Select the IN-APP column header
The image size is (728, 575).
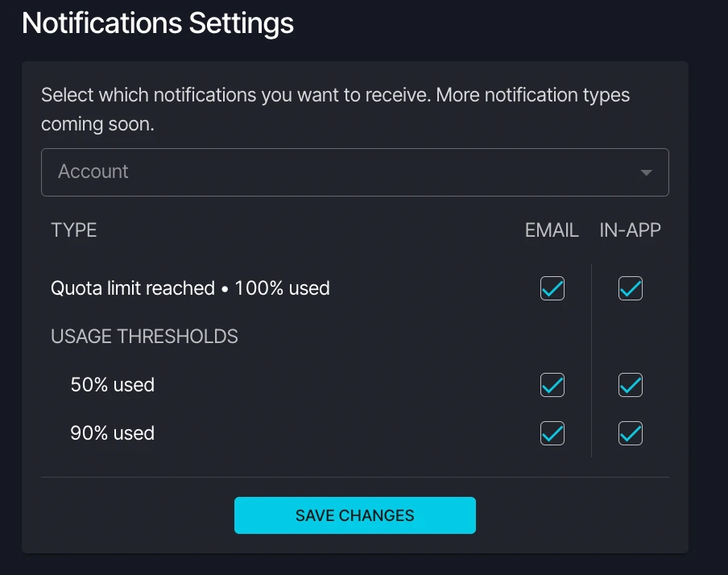coord(630,230)
